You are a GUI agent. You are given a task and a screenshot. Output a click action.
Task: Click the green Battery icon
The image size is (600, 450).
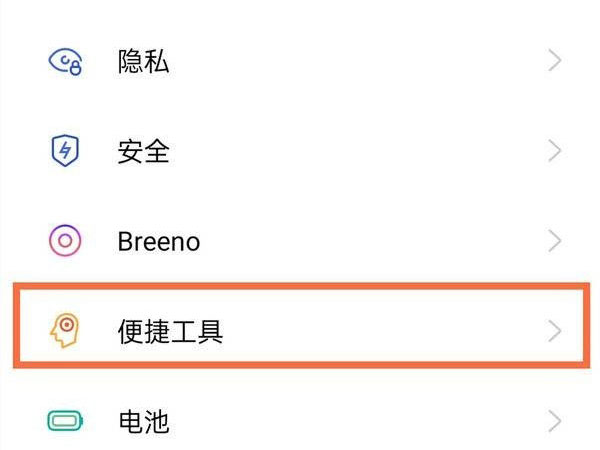pos(65,421)
